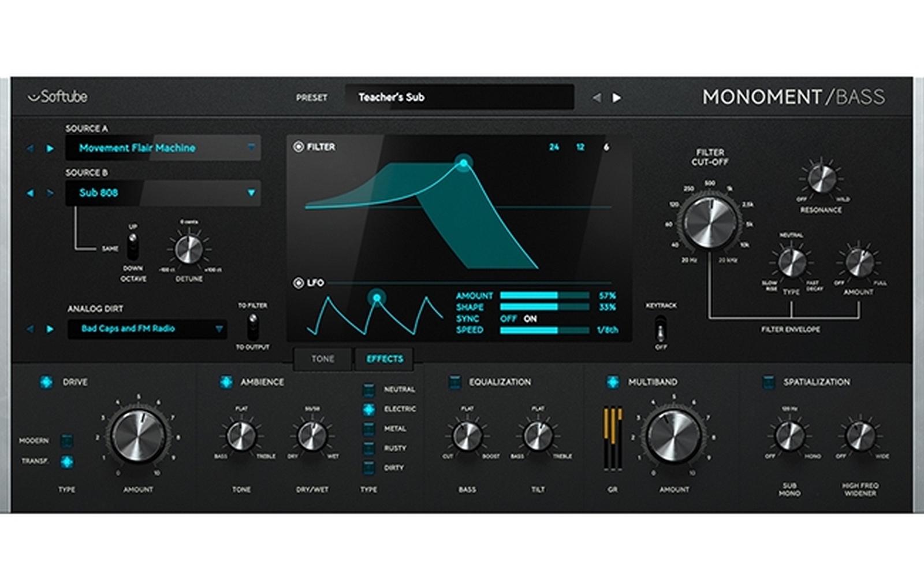Toggle the LFO section power icon

click(x=298, y=283)
